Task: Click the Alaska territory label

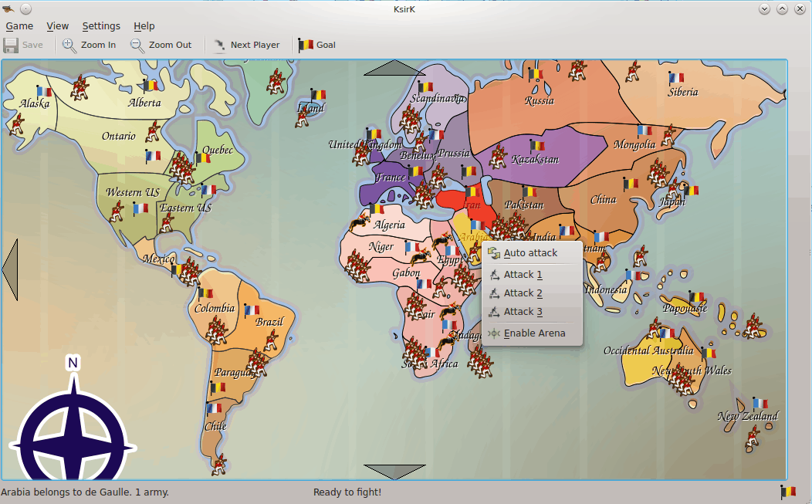Action: pos(35,103)
